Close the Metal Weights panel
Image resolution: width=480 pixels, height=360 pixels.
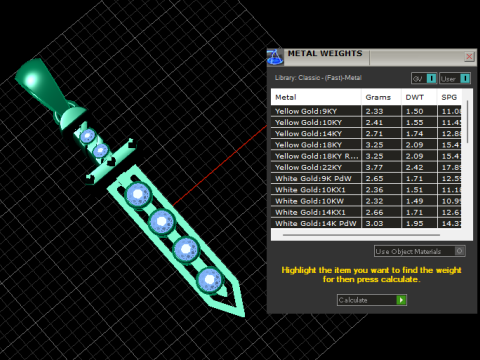pos(469,56)
